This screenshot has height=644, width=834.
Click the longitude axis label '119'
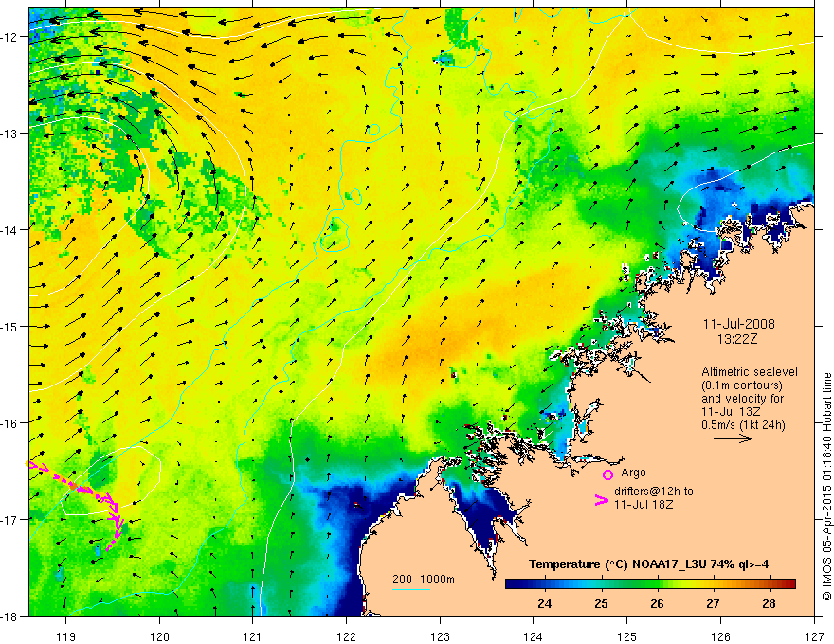[66, 636]
